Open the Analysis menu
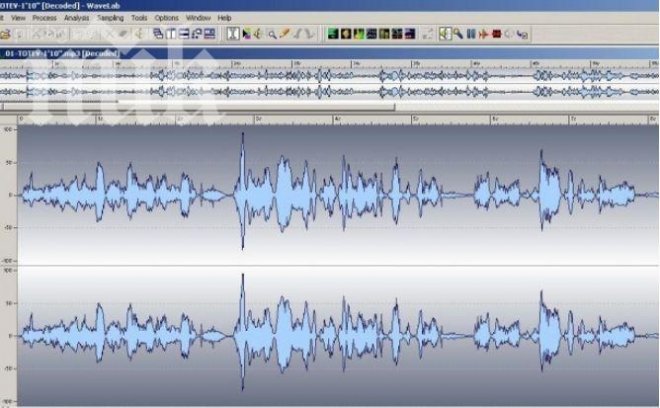Image resolution: width=660 pixels, height=408 pixels. 76,18
